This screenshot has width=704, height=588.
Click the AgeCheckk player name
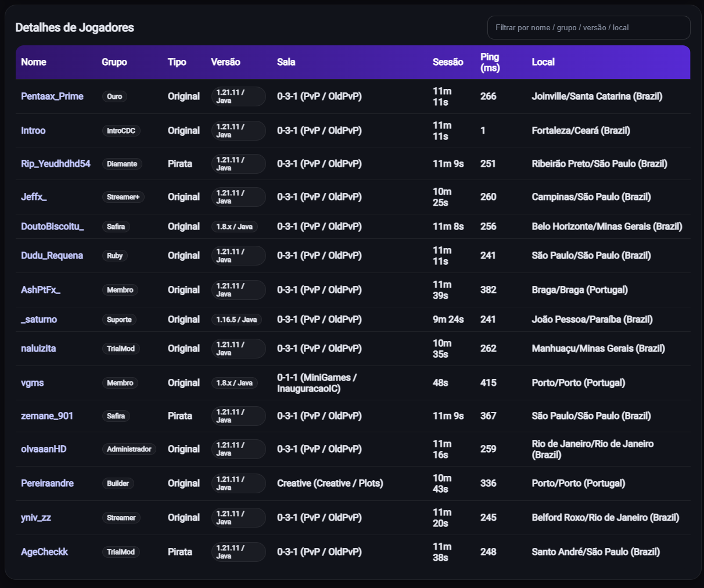(44, 552)
